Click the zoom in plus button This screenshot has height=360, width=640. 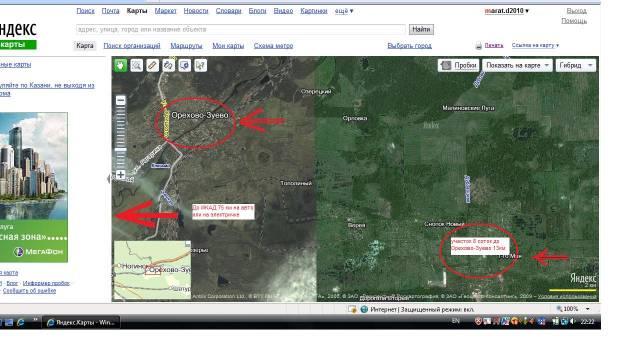(x=120, y=175)
